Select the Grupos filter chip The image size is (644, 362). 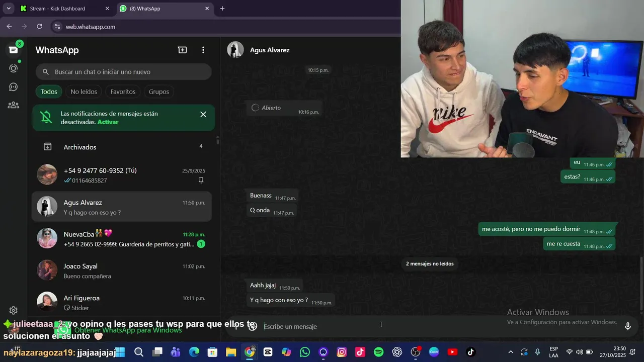(x=159, y=92)
